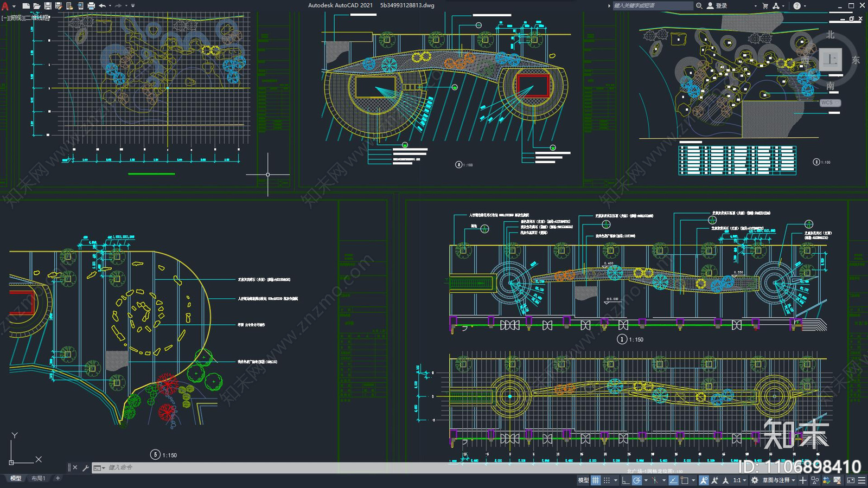The height and width of the screenshot is (488, 868).
Task: Click ViewCube 南 south direction
Action: (x=830, y=86)
